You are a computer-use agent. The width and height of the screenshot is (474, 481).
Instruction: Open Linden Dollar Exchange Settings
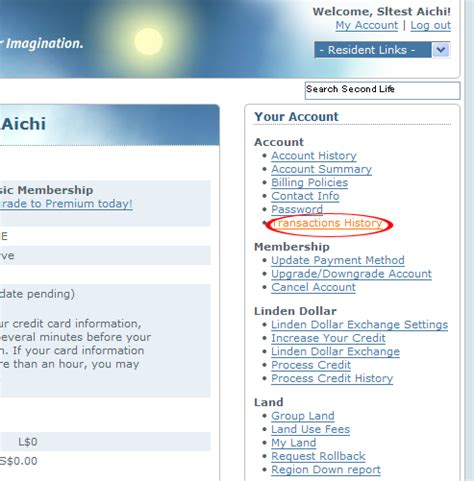tap(359, 325)
